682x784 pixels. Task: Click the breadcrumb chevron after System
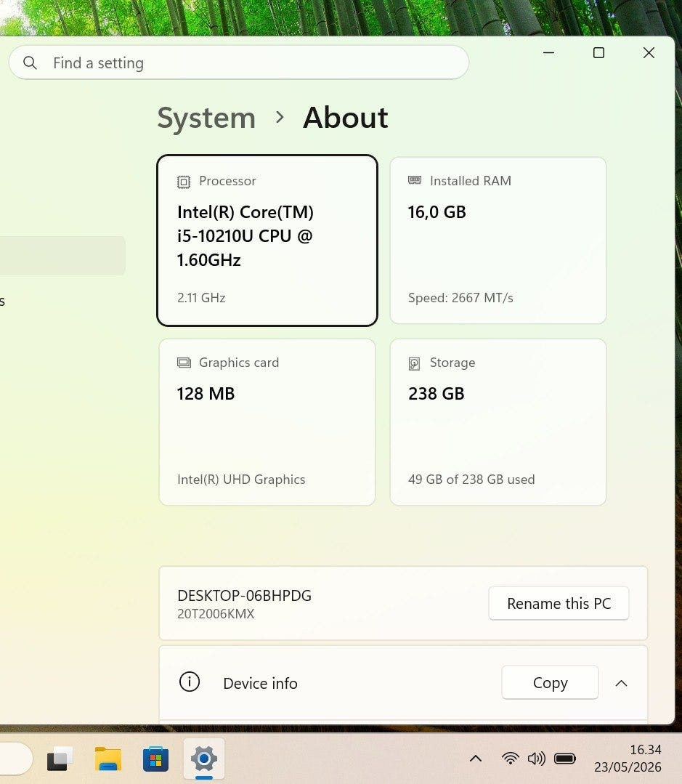tap(280, 118)
